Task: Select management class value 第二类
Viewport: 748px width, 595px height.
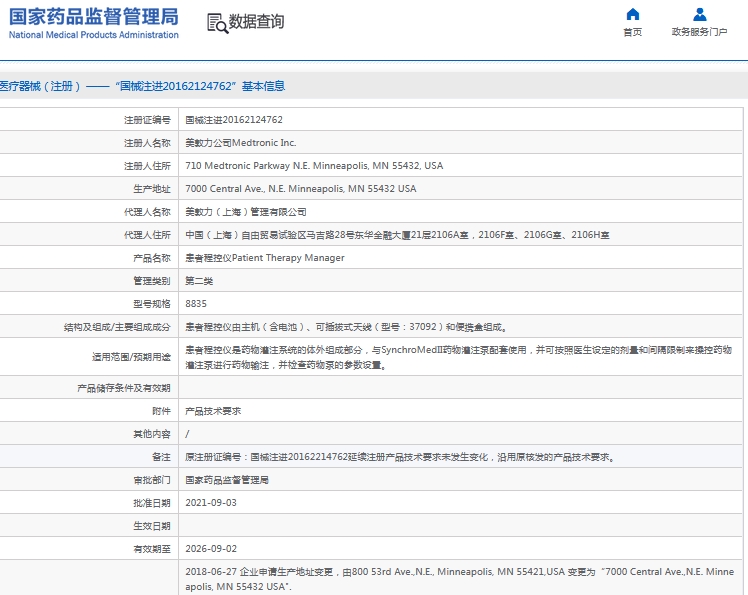Action: 199,281
